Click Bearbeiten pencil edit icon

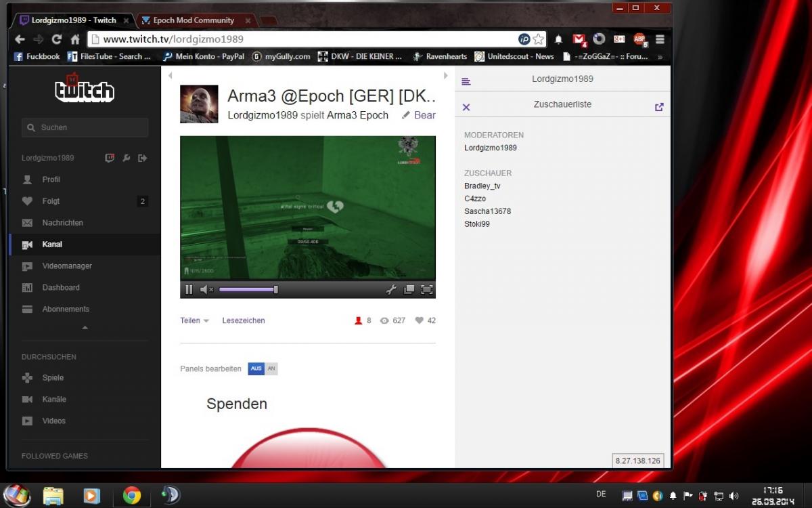point(406,115)
